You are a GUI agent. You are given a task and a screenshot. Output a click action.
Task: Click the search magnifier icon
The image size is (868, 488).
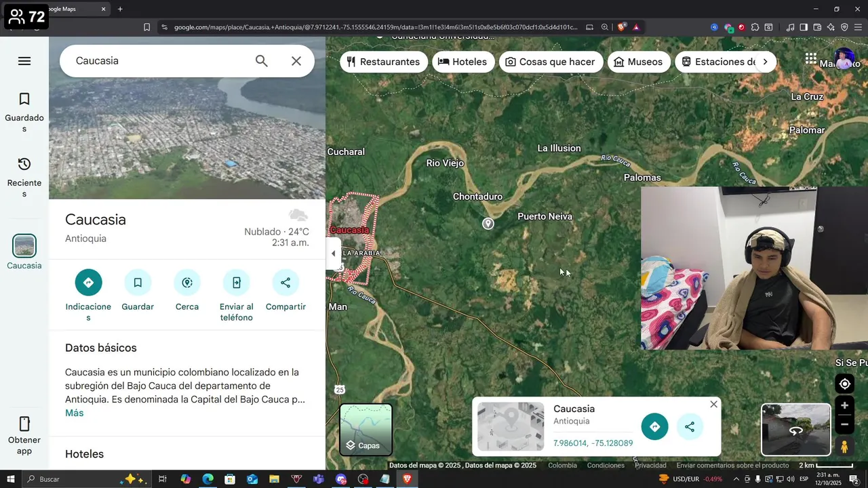tap(262, 61)
